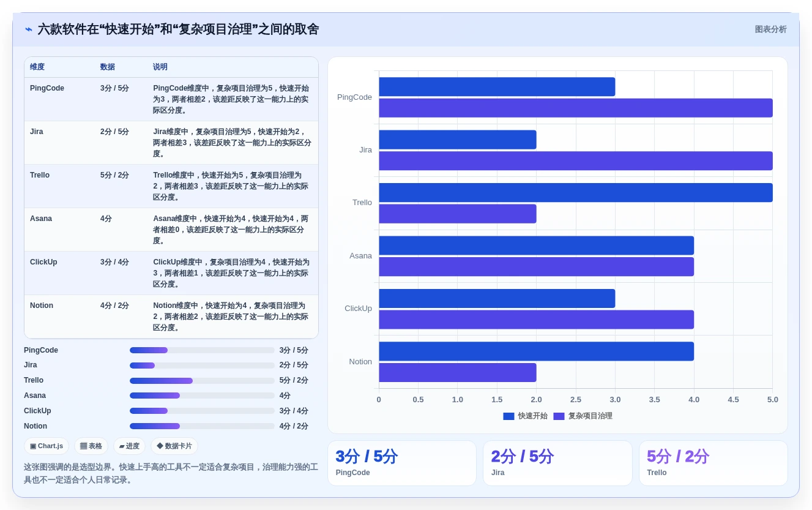Screen dimensions: 812x510
Task: Click the 图表分析 label in the header
Action: 770,29
